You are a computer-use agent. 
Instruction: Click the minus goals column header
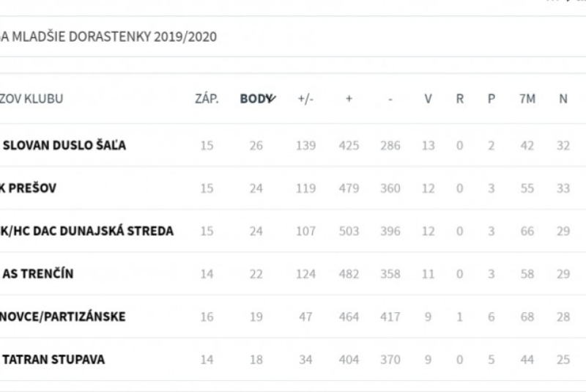(x=390, y=99)
